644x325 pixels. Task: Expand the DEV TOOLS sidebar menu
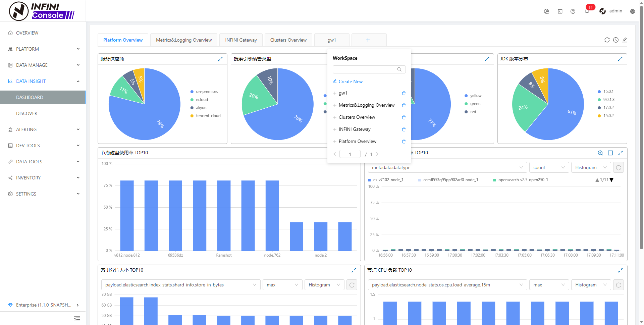coord(43,146)
